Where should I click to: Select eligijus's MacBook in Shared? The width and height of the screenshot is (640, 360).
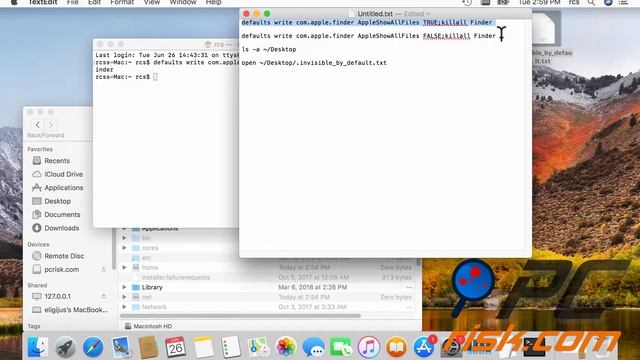point(76,310)
